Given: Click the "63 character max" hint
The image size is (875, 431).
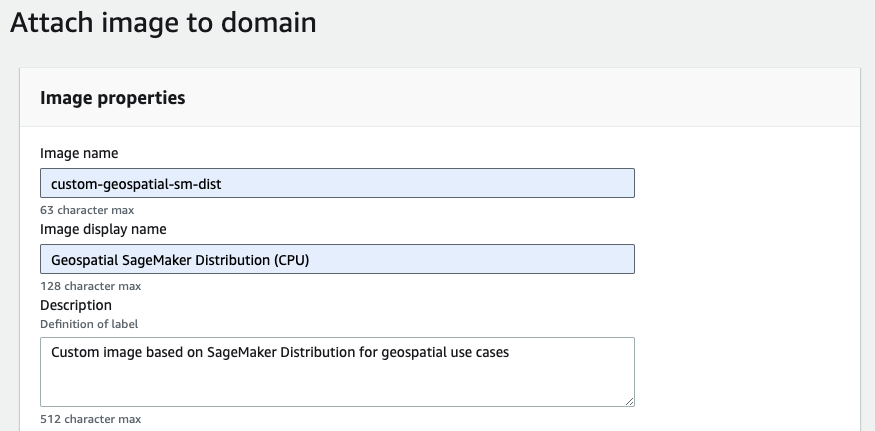Looking at the screenshot, I should [x=87, y=210].
